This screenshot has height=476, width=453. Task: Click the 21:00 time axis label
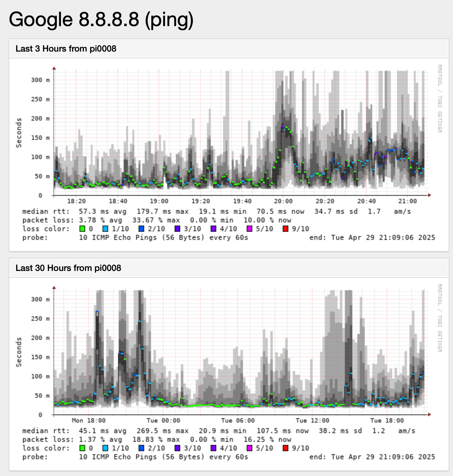(408, 201)
